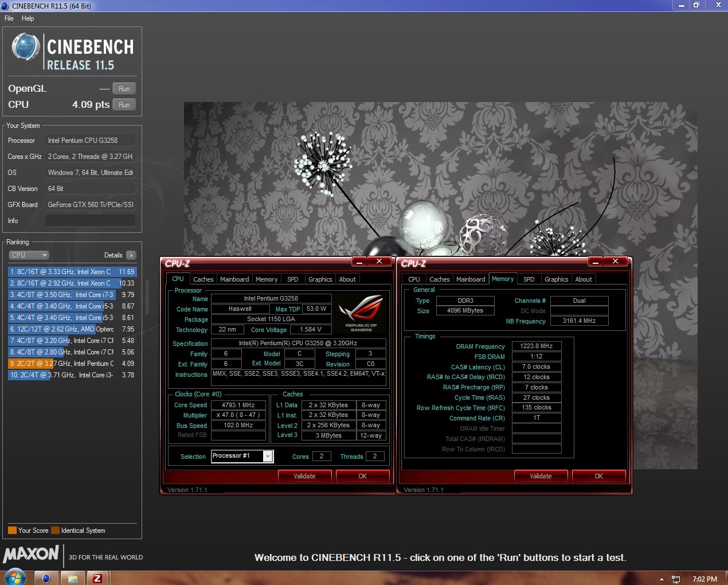The image size is (728, 585).
Task: Click NB Frequency value 3161.4 MHz
Action: click(x=579, y=321)
